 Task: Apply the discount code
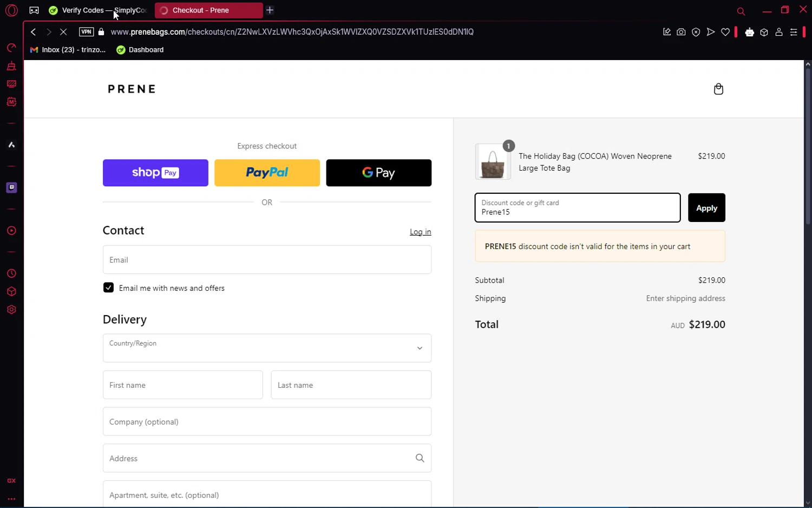706,208
